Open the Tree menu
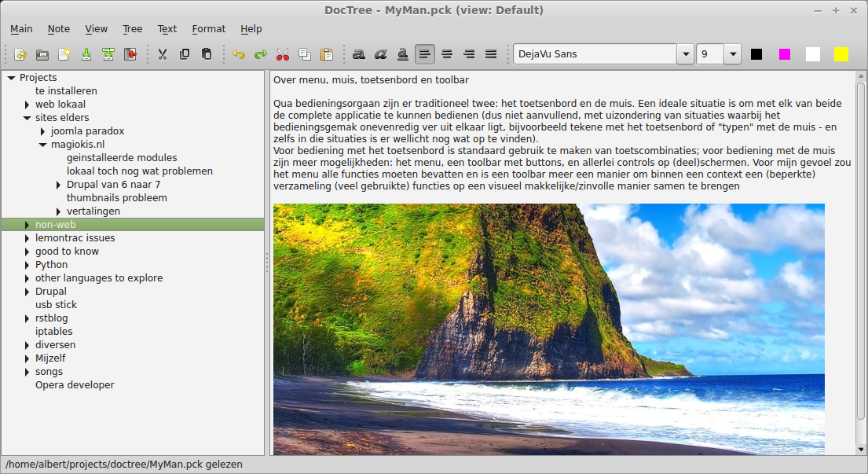This screenshot has height=474, width=868. click(132, 29)
